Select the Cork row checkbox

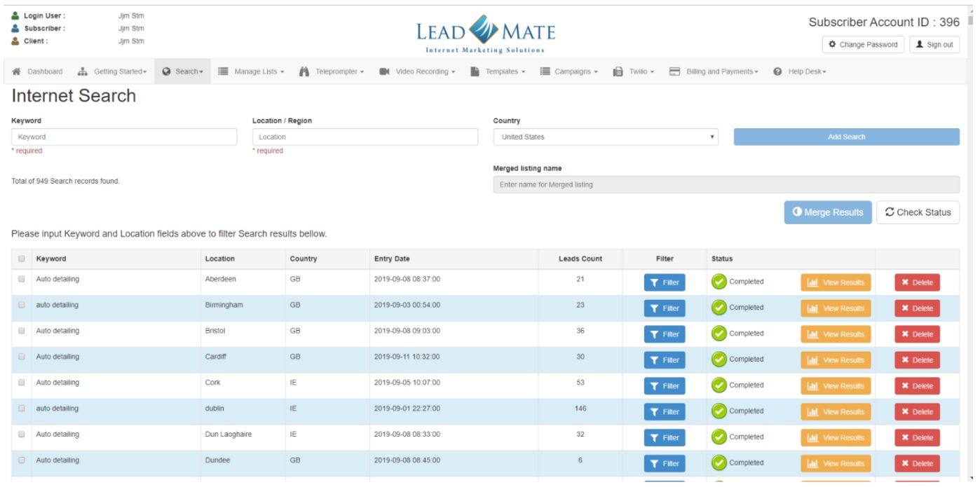(x=22, y=383)
